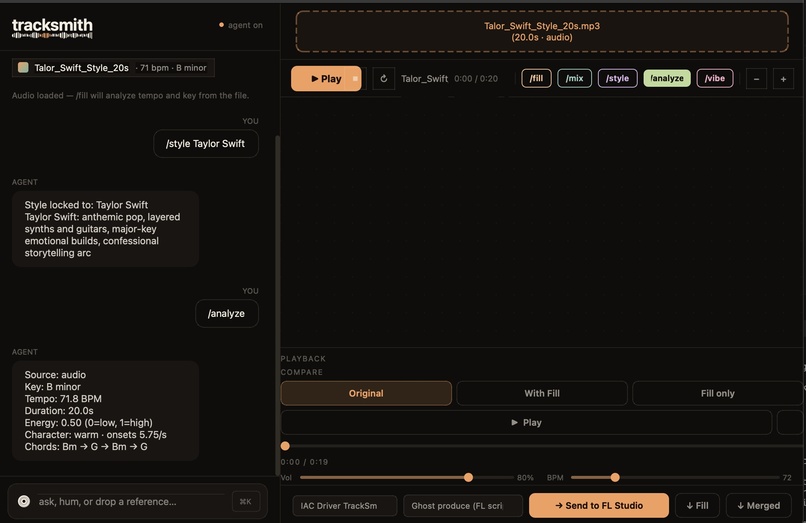Click the Character: warm onsets line
806x523 pixels.
(x=95, y=435)
